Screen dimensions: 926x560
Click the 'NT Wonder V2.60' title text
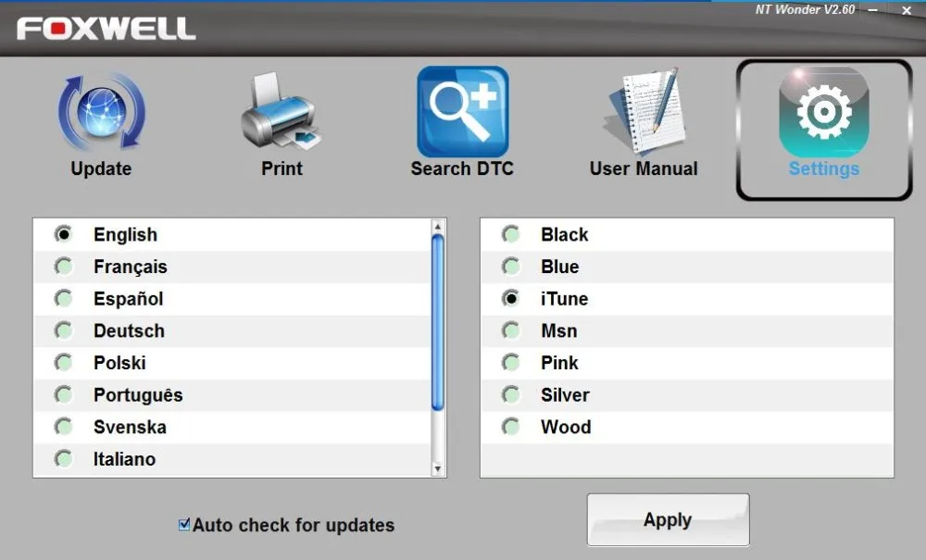(x=805, y=9)
